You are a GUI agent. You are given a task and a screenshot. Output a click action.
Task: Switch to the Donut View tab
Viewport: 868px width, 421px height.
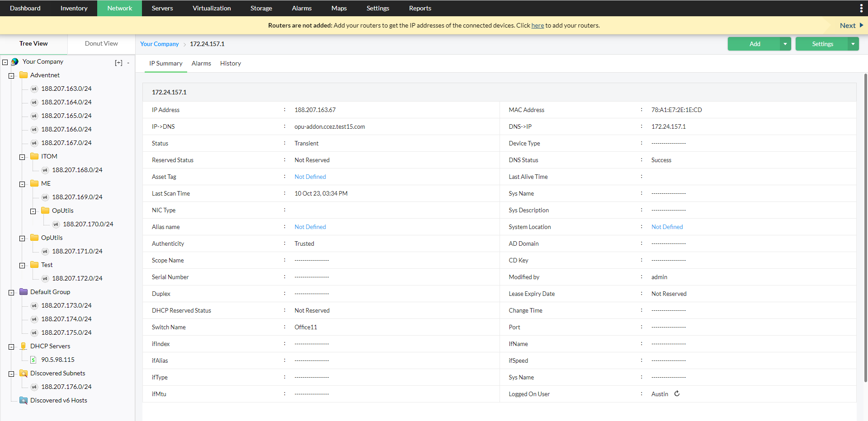[101, 43]
